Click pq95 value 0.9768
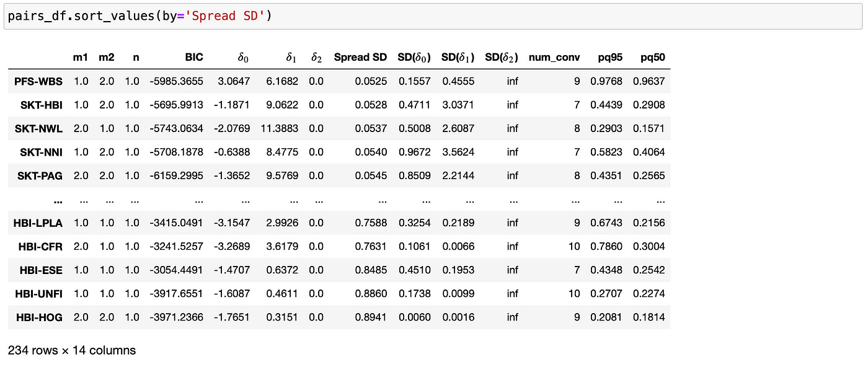Image resolution: width=868 pixels, height=367 pixels. 607,81
